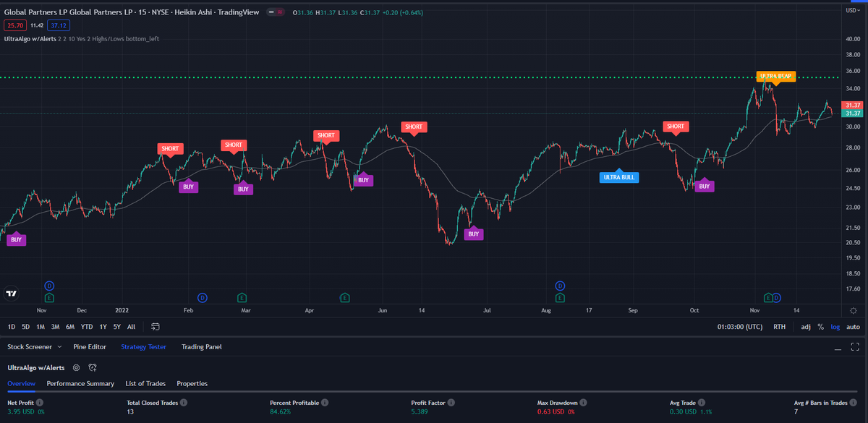This screenshot has width=868, height=423.
Task: Switch to the Strategy Tester tab
Action: tap(143, 347)
